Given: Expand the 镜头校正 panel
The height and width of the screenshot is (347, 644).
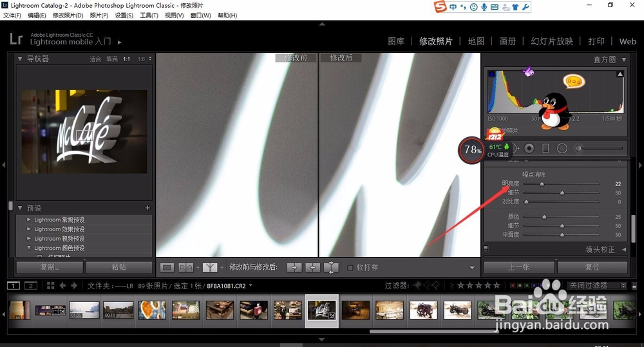Looking at the screenshot, I should [624, 249].
